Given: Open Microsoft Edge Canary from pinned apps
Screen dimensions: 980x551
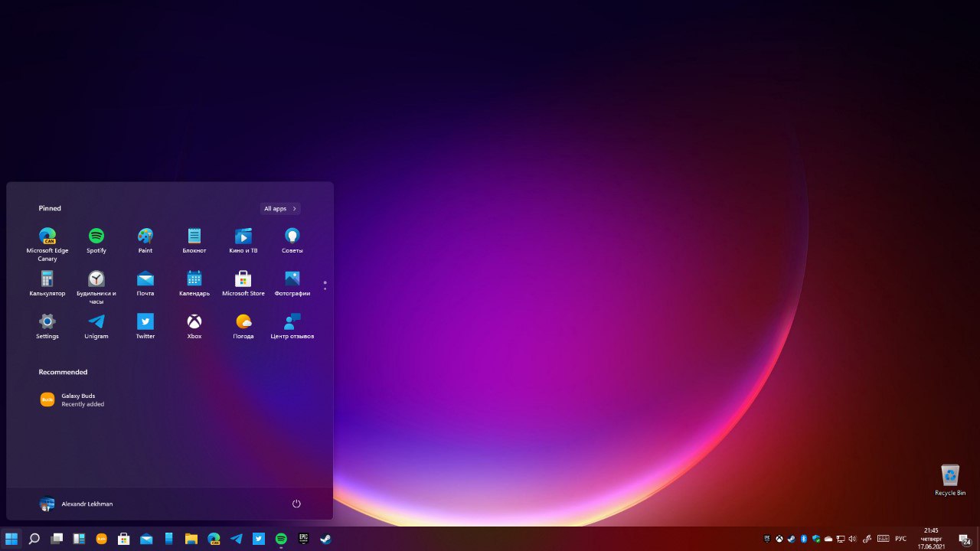Looking at the screenshot, I should pos(47,244).
